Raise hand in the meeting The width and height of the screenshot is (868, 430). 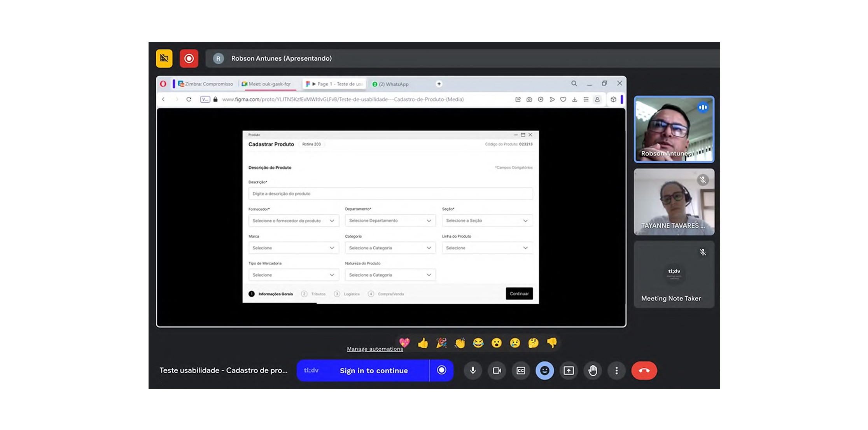[x=593, y=371]
